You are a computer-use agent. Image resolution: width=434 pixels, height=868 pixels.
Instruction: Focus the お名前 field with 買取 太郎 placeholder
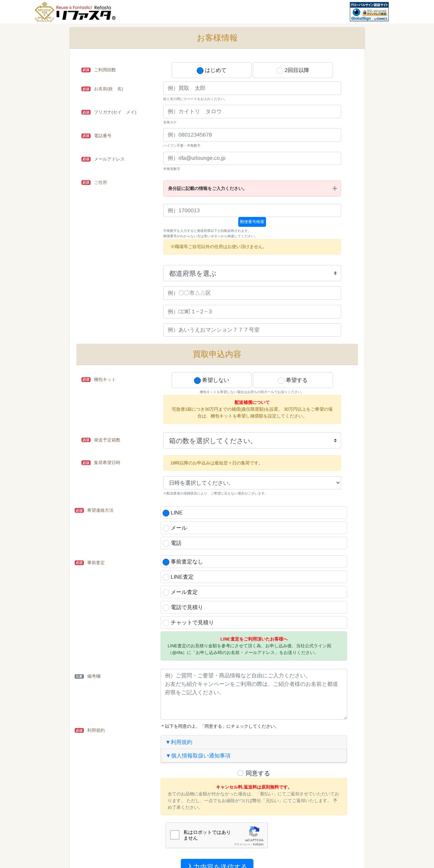[252, 88]
